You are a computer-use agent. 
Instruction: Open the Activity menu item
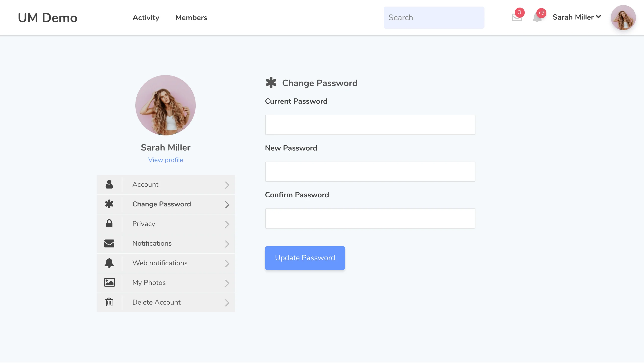146,18
